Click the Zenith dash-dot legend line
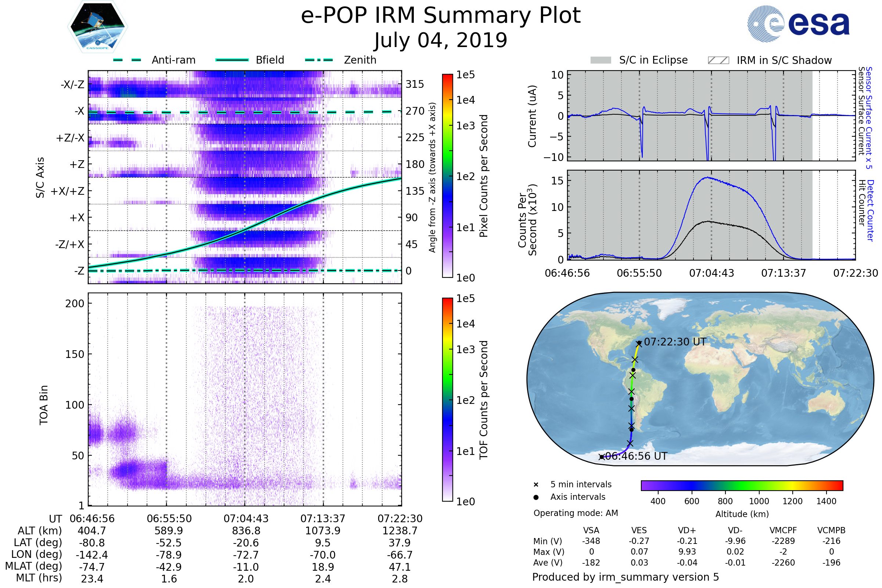This screenshot has height=588, width=882. [319, 60]
